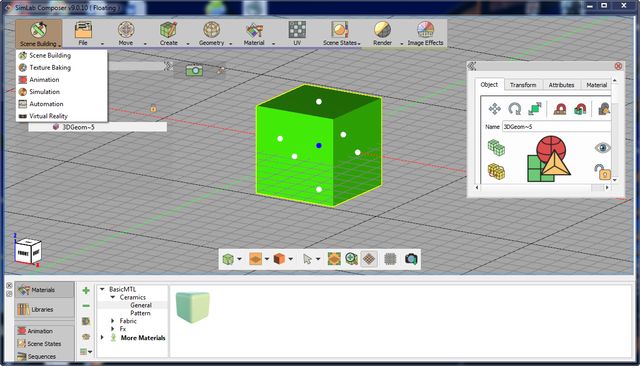Choose Virtual Reality from workbench menu
This screenshot has height=366, width=640.
pos(62,116)
